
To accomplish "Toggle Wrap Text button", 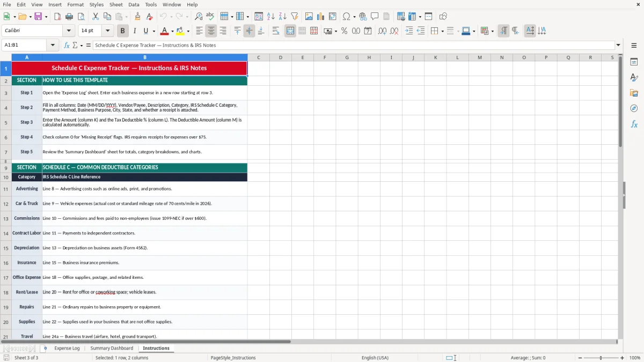I will [x=275, y=31].
